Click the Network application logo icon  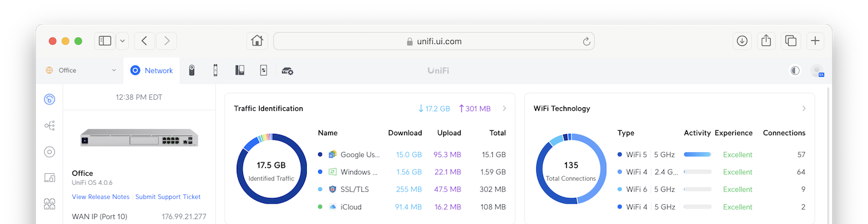click(x=135, y=71)
